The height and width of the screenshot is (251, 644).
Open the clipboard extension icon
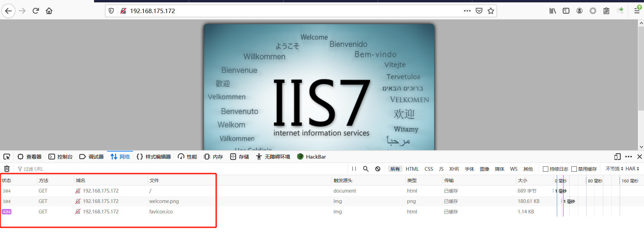[x=606, y=11]
